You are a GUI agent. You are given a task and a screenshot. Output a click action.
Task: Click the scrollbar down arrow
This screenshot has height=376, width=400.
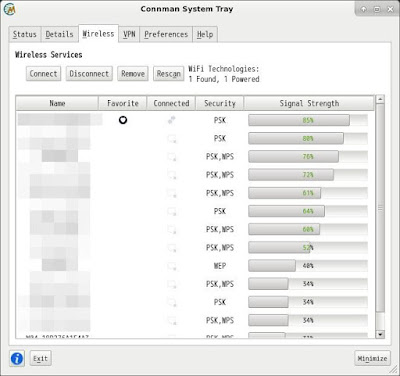point(380,334)
